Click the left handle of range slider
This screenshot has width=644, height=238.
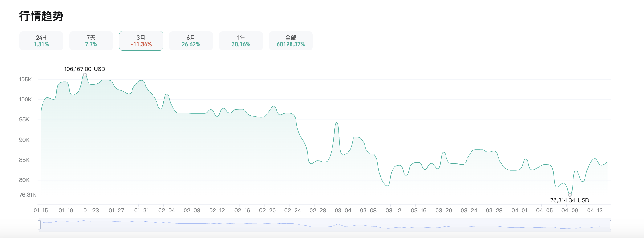[x=39, y=225]
